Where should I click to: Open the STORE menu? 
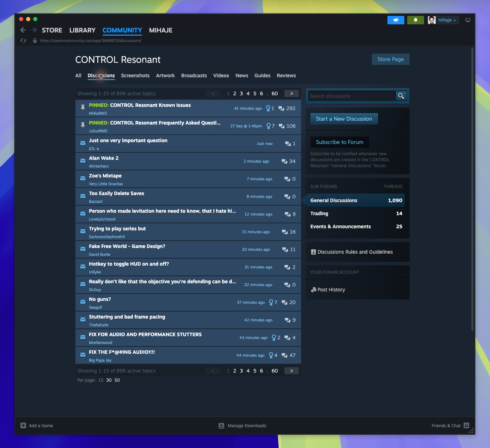(x=52, y=30)
